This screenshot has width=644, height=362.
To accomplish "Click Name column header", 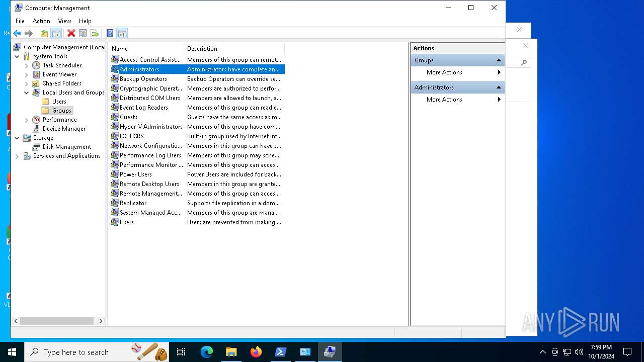I will (146, 49).
